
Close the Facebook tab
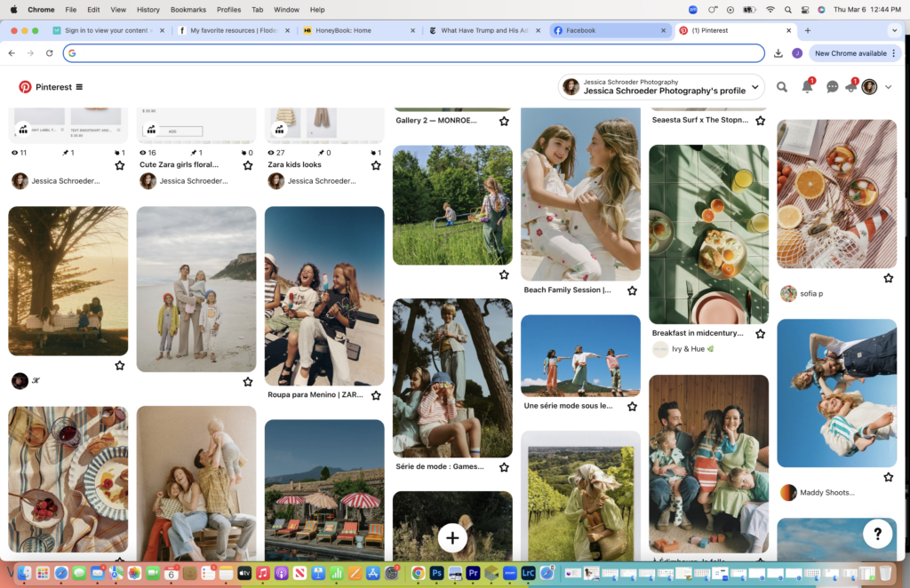pos(663,30)
